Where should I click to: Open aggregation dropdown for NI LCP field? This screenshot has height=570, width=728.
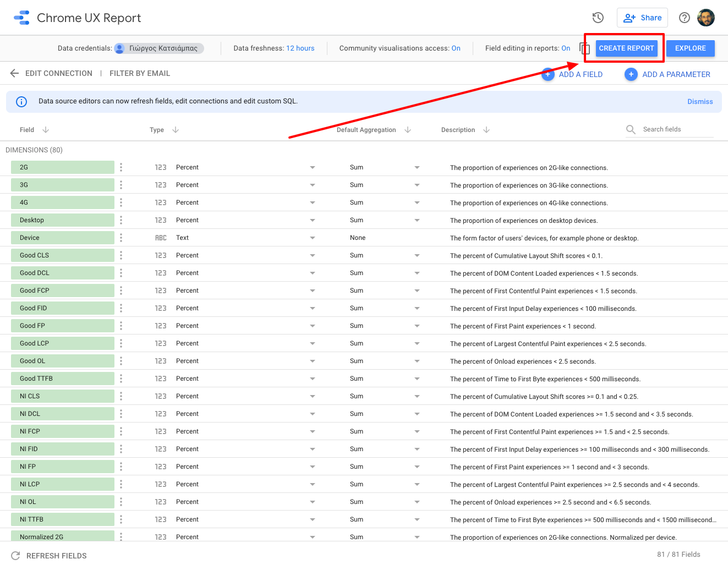click(417, 484)
